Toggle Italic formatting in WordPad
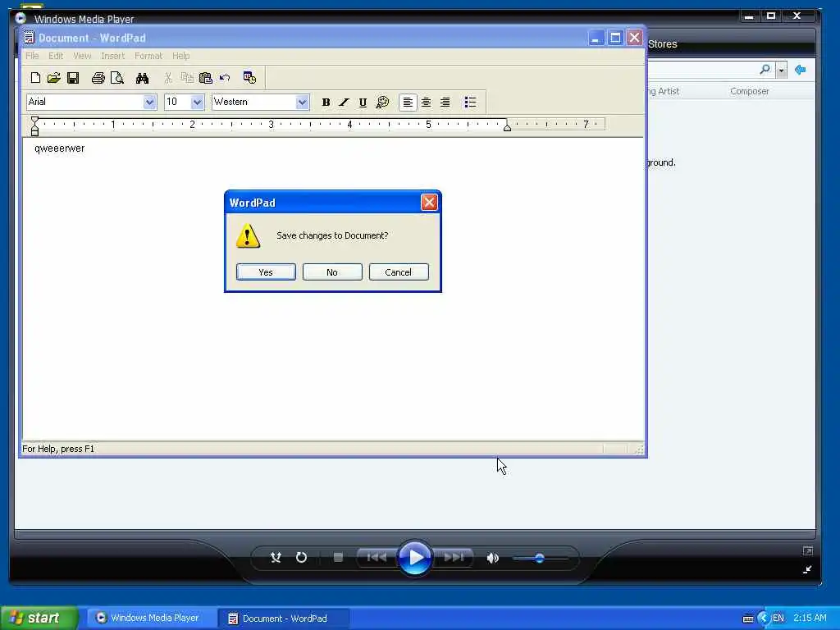This screenshot has height=630, width=840. (x=344, y=103)
